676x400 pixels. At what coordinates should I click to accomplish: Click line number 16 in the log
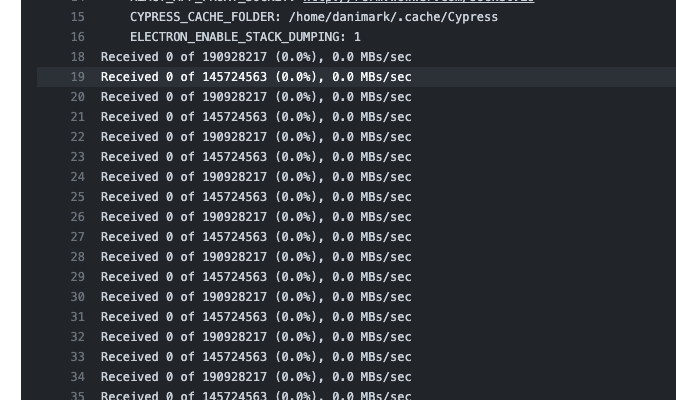pyautogui.click(x=78, y=37)
